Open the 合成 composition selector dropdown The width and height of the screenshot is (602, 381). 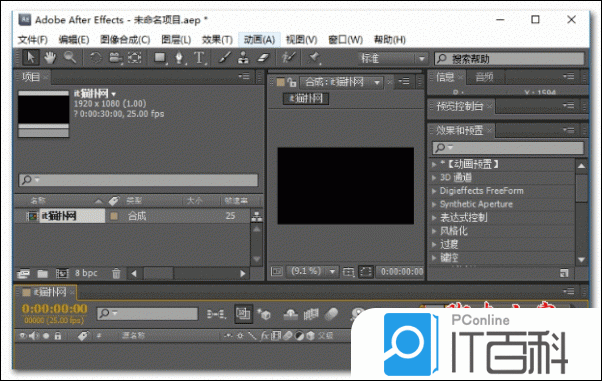pos(341,82)
